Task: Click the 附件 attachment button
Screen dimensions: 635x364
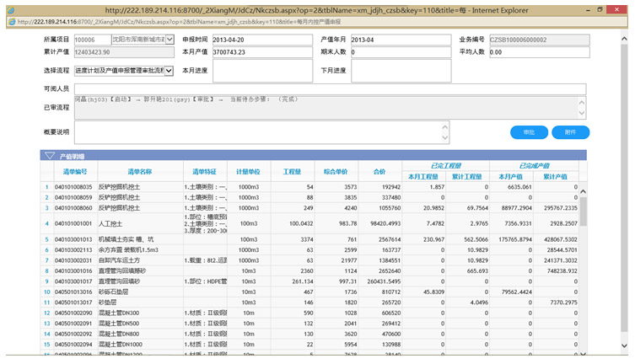Action: click(570, 132)
